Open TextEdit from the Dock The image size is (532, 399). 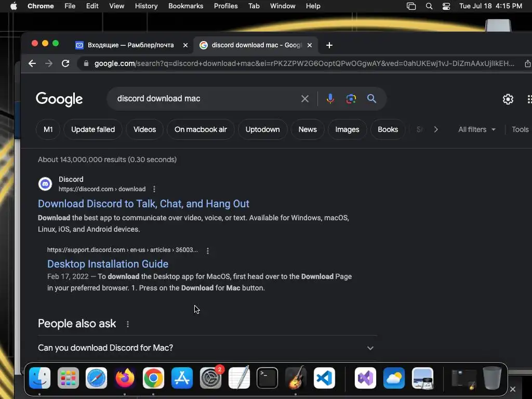click(239, 377)
